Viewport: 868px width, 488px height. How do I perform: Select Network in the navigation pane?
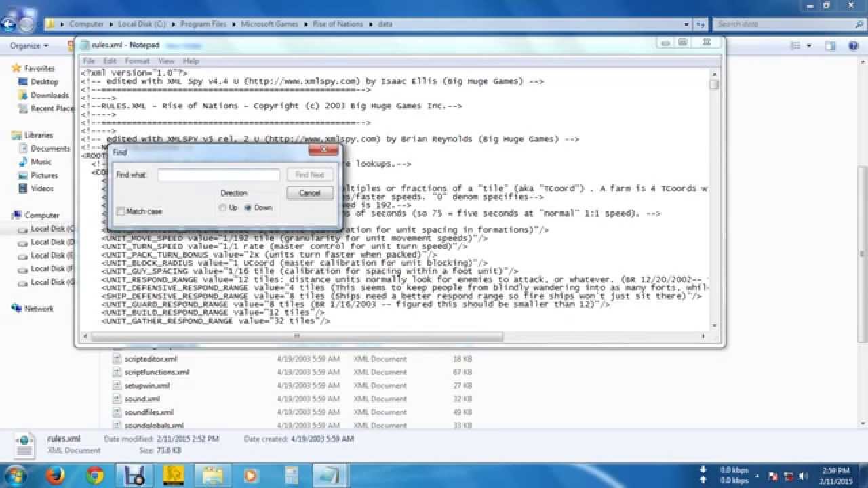point(39,309)
